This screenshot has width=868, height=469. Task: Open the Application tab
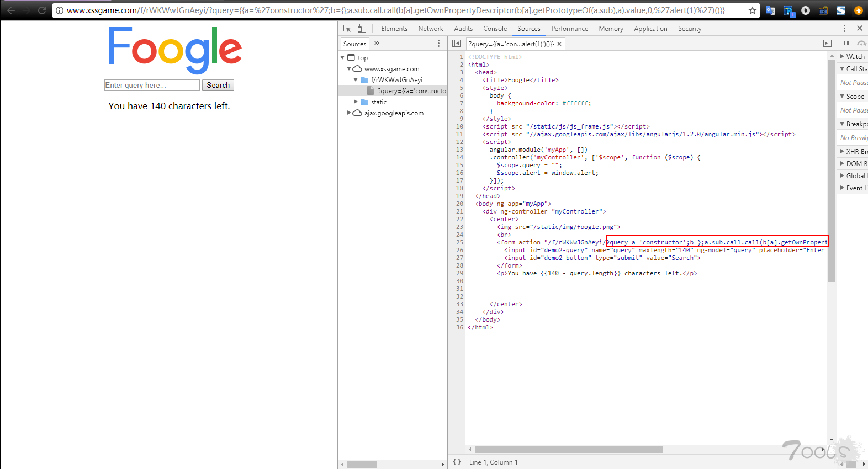click(650, 29)
